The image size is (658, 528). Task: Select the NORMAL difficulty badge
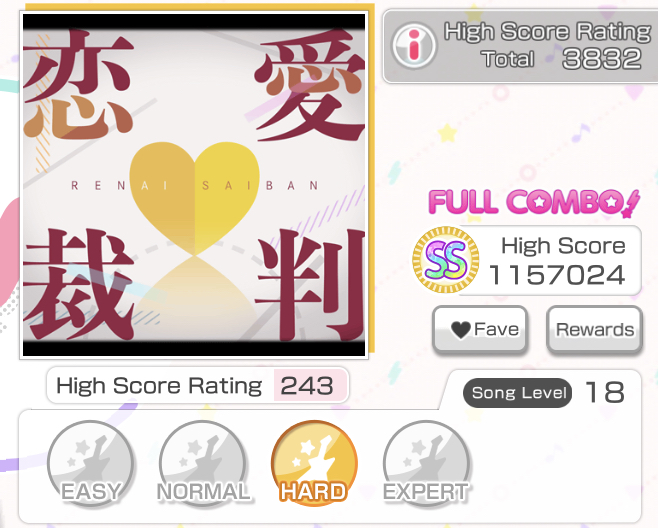pyautogui.click(x=203, y=463)
